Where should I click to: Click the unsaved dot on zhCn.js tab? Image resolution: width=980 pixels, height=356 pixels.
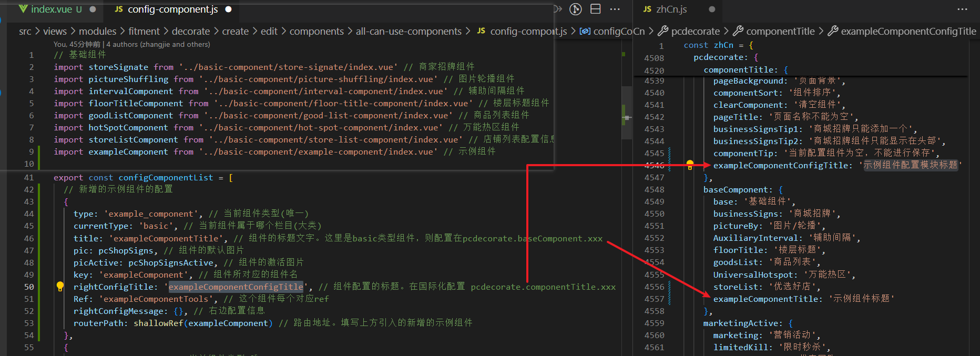point(712,9)
